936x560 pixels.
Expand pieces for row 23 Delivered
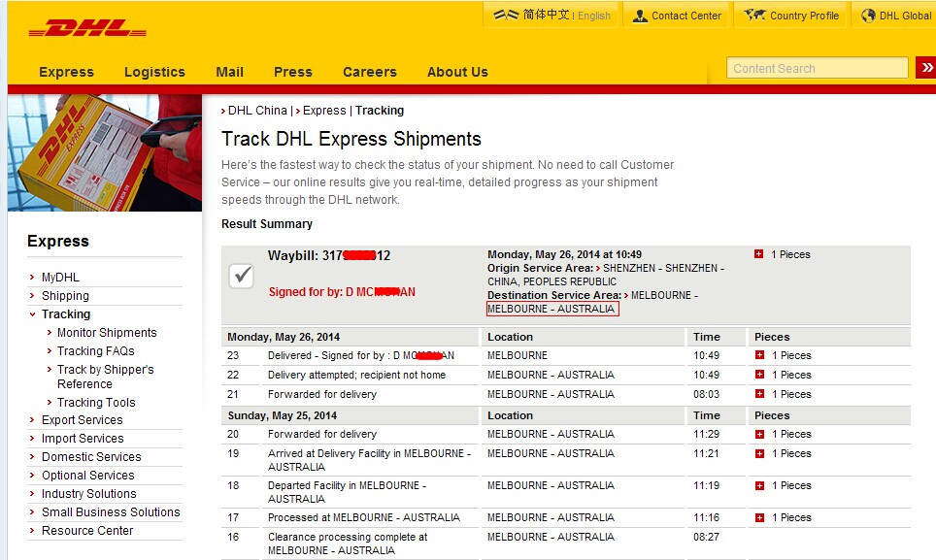759,355
